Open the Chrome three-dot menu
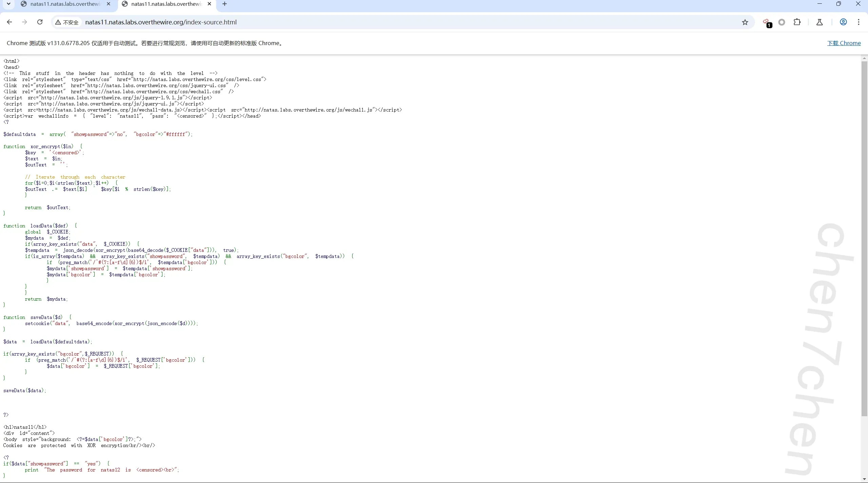The height and width of the screenshot is (483, 868). (x=859, y=22)
